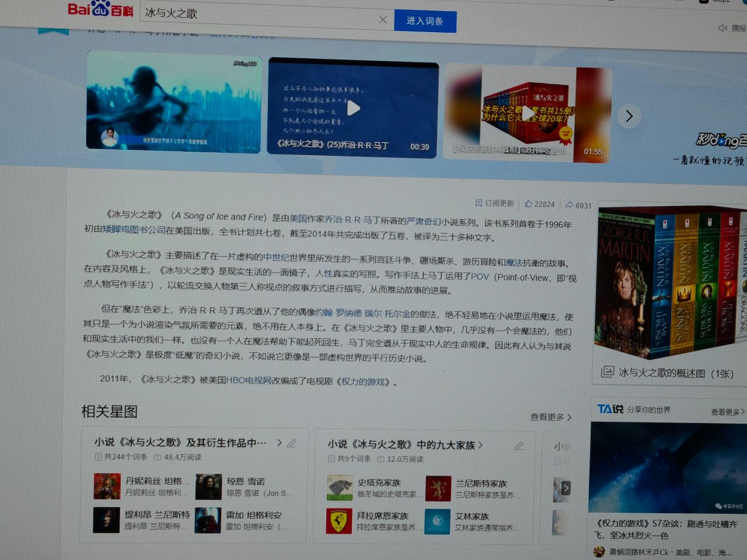Image resolution: width=747 pixels, height=560 pixels.
Task: Expand 小说《冰与火之歌》中的九大家族 chevron
Action: click(480, 445)
